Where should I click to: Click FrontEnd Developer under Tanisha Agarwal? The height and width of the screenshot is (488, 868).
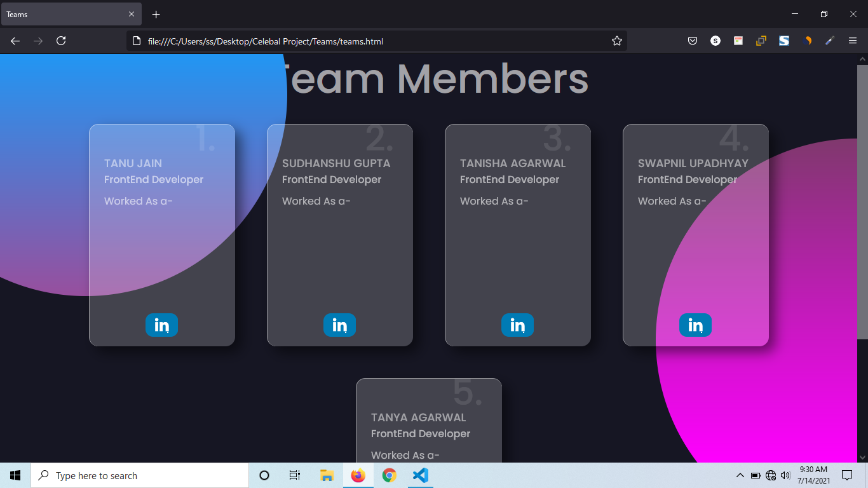tap(510, 180)
